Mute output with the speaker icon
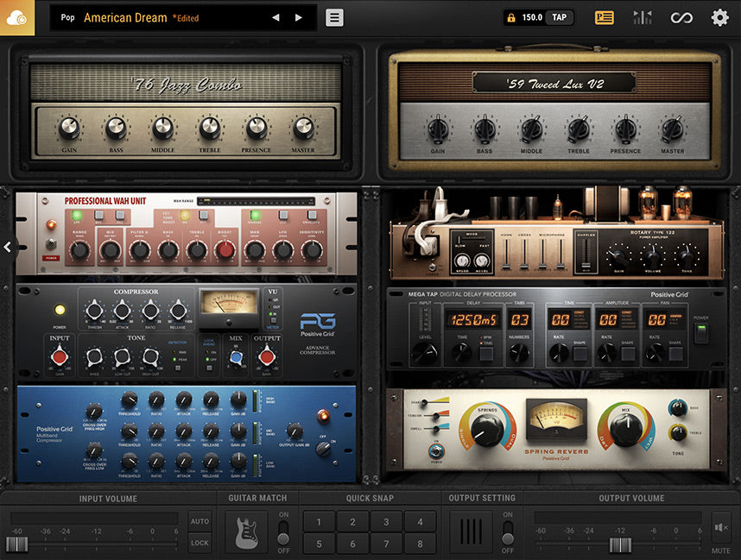This screenshot has height=560, width=741. [x=721, y=528]
